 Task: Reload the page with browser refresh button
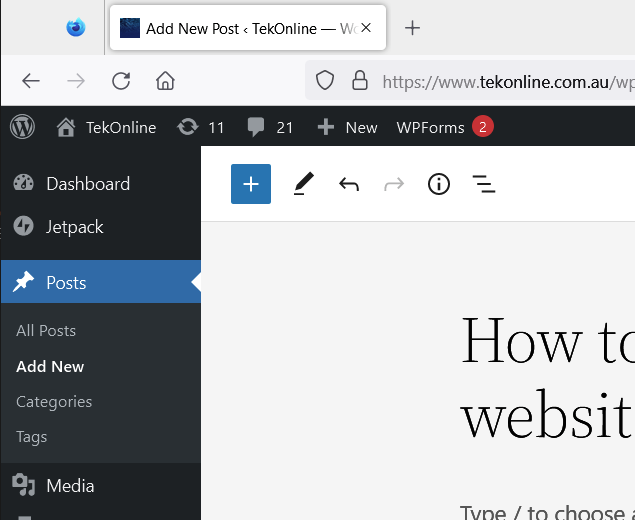point(121,81)
